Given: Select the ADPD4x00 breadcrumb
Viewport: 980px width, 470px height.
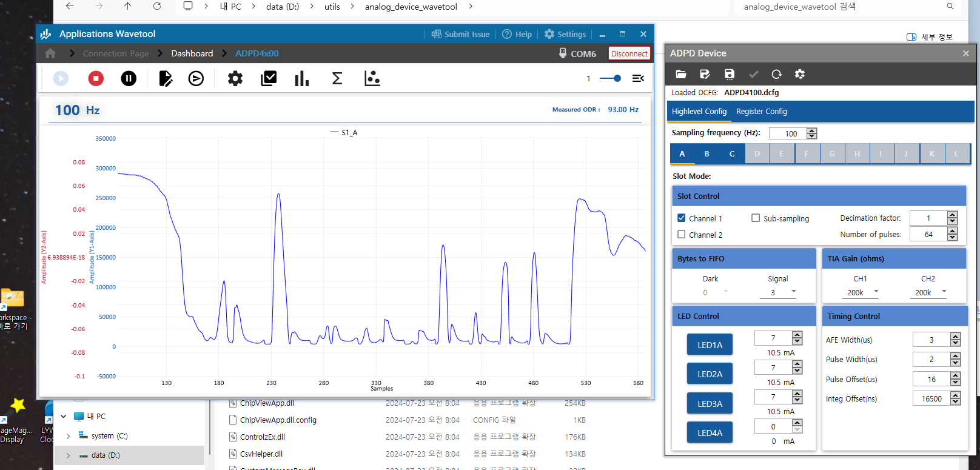Looking at the screenshot, I should pos(257,53).
